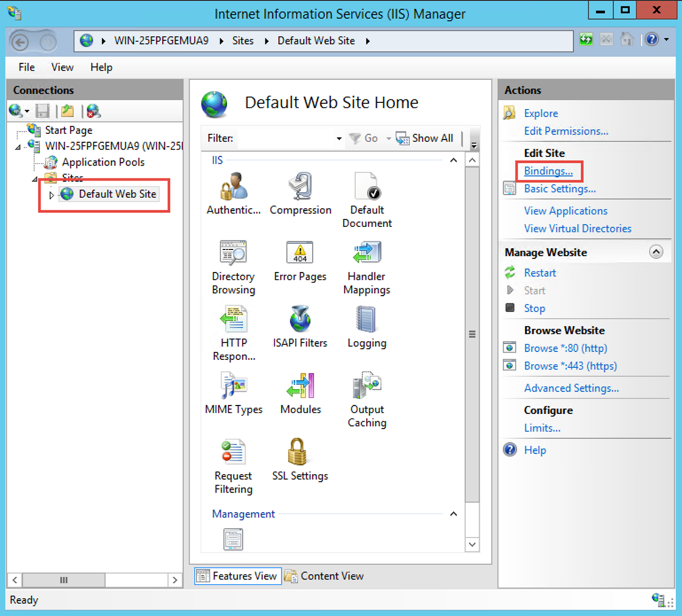Switch to Features View tab
Viewport: 682px width, 616px height.
[x=238, y=576]
